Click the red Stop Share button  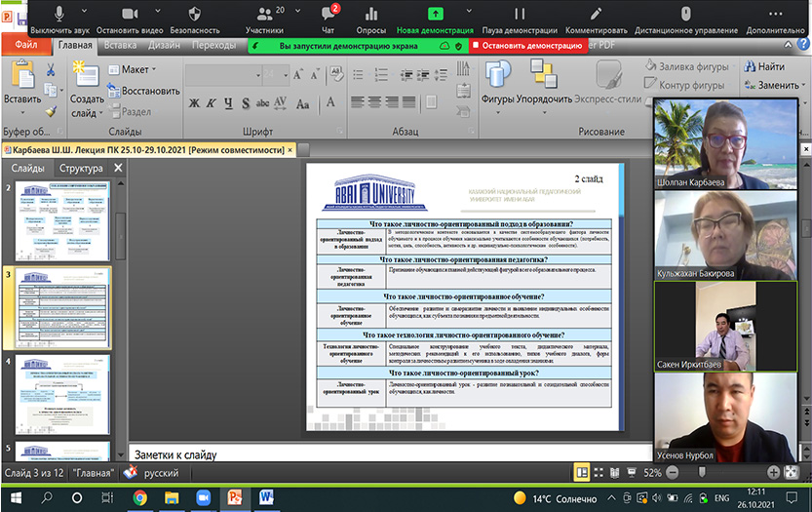point(527,45)
